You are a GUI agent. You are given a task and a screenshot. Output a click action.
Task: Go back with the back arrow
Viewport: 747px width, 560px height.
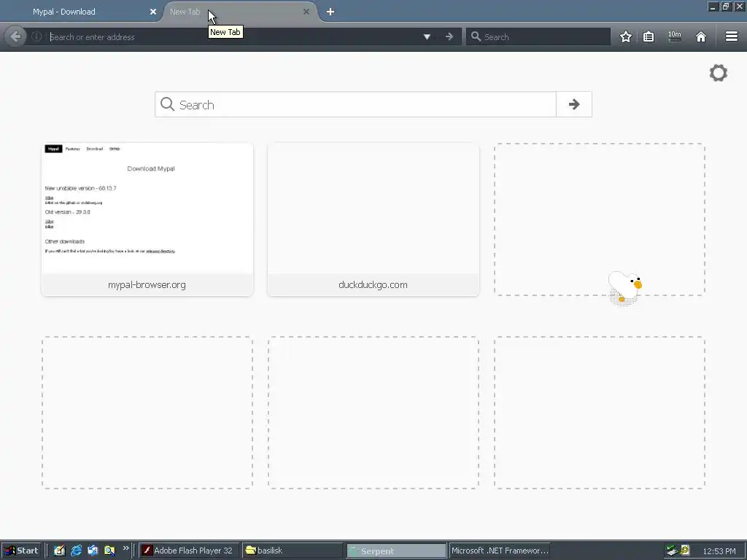(15, 36)
